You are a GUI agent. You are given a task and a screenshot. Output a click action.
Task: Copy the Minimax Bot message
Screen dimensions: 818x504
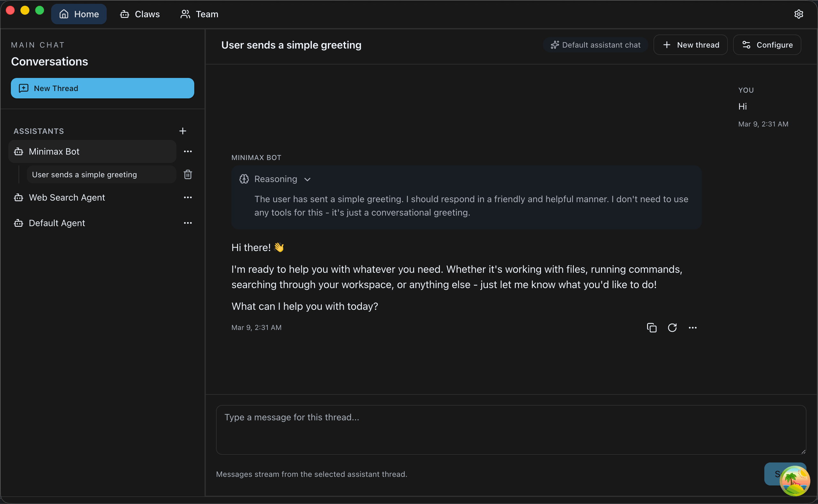[x=652, y=327]
